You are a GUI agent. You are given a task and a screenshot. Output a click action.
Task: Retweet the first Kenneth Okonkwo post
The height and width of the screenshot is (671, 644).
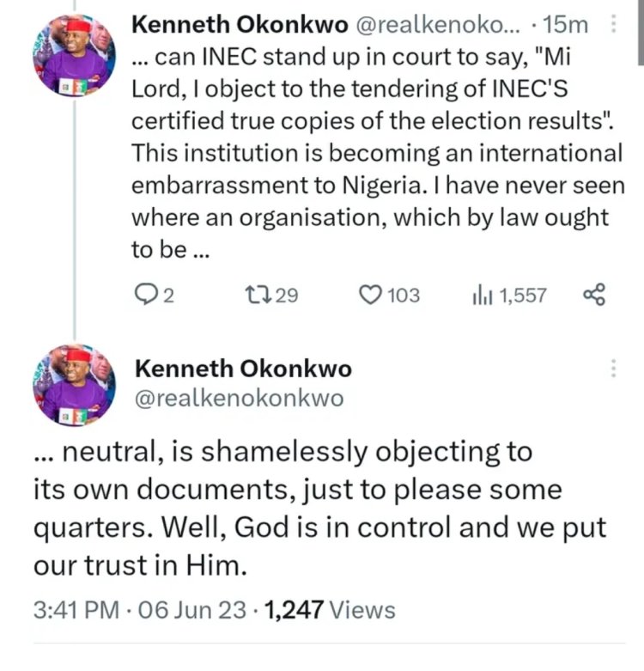256,296
